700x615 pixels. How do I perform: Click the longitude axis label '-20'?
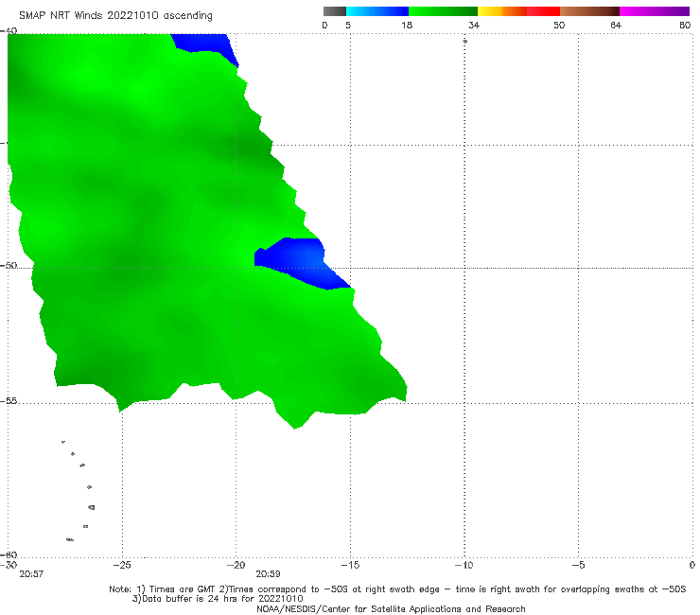pyautogui.click(x=236, y=565)
